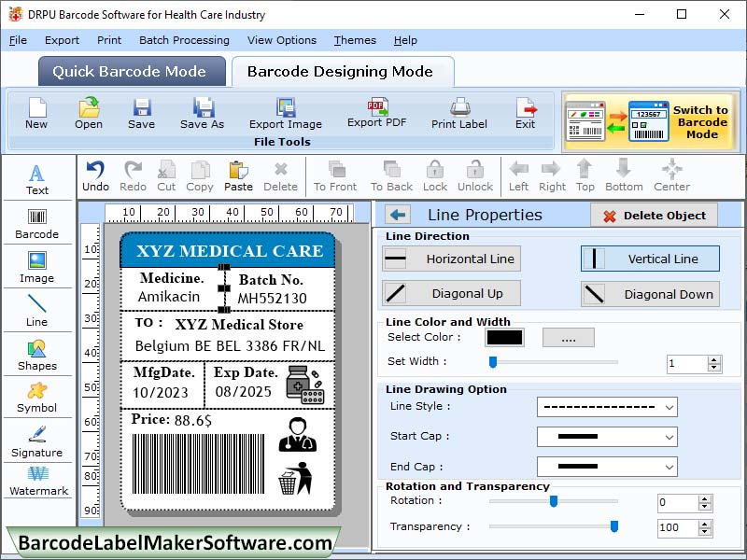Screen dimensions: 747x560
Task: Select the Text tool in sidebar
Action: coord(37,179)
